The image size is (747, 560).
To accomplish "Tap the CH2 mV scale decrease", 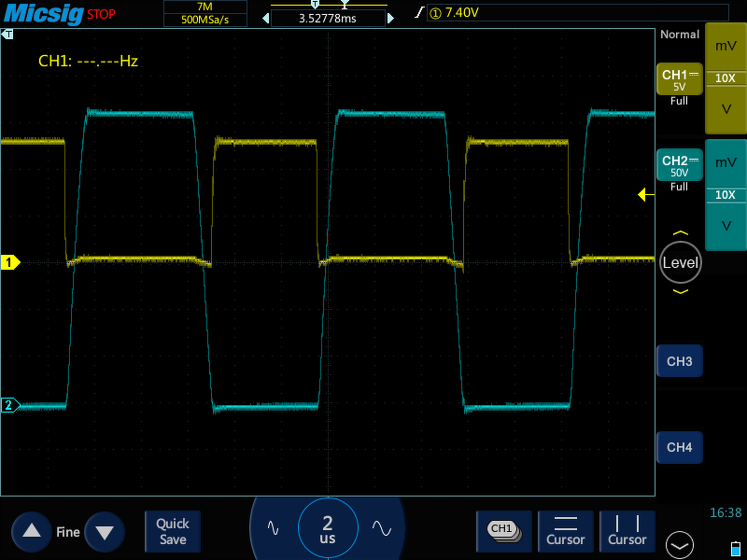I will [726, 162].
